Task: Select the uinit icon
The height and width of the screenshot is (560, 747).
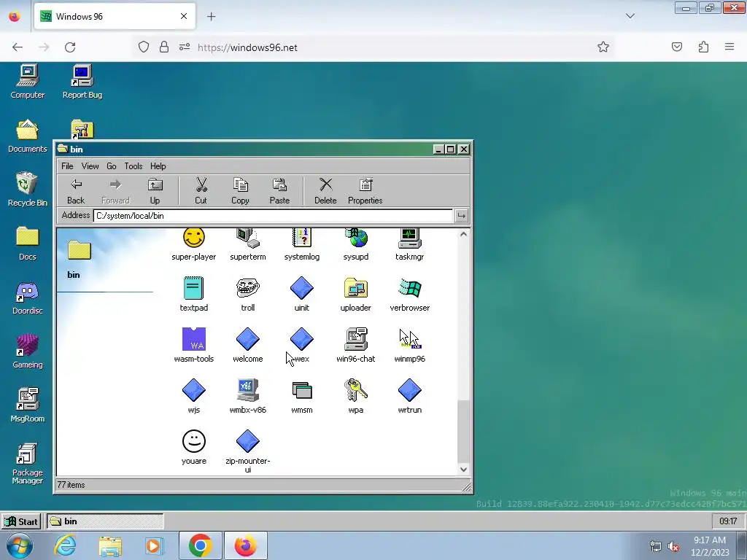Action: [x=301, y=288]
